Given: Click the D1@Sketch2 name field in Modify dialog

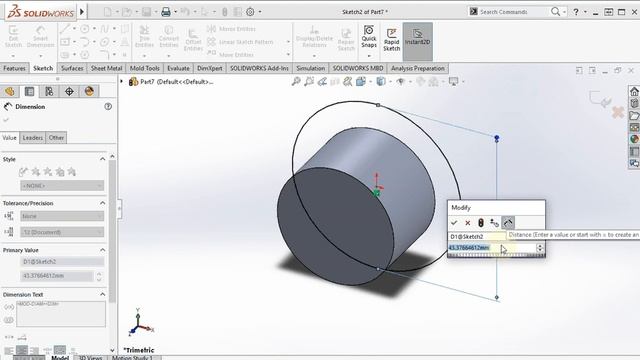Looking at the screenshot, I should (x=477, y=236).
